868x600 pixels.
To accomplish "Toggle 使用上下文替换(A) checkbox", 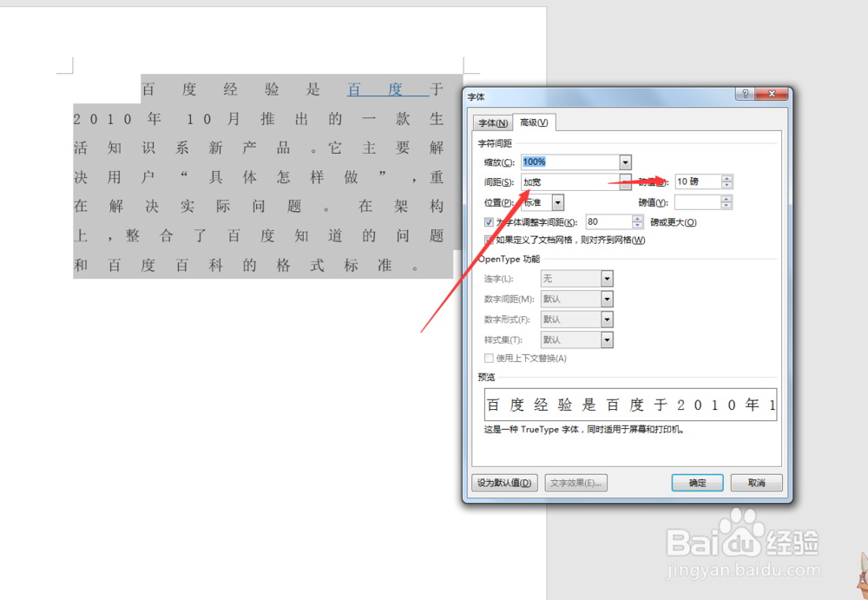I will point(489,359).
